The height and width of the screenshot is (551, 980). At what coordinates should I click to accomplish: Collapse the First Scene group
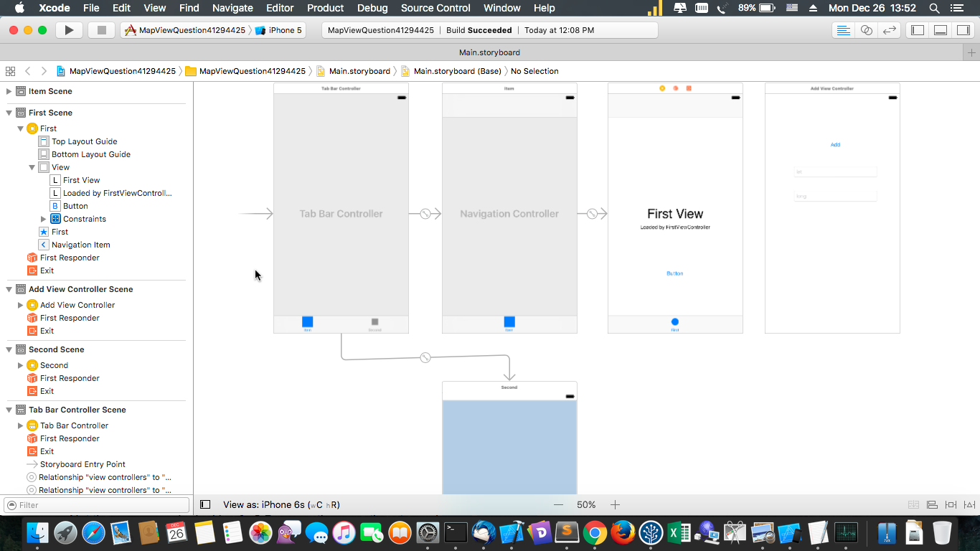click(9, 113)
